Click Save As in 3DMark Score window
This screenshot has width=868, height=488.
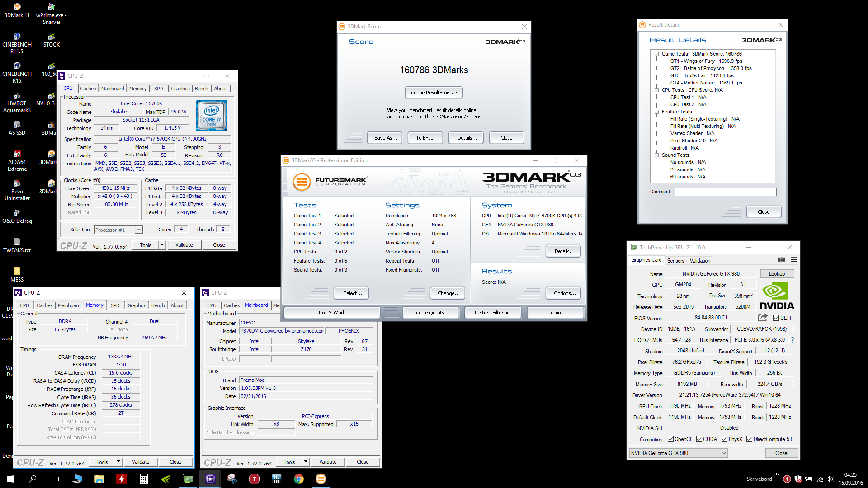click(386, 138)
